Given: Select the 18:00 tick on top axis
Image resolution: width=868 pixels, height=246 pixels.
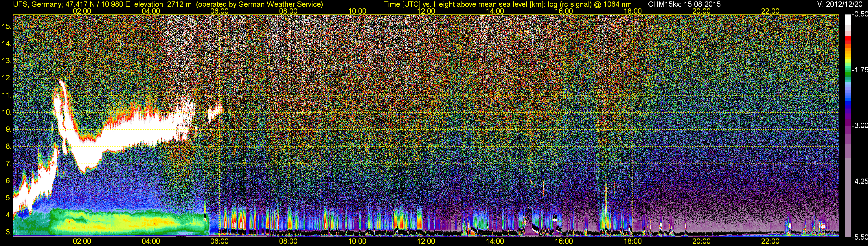Looking at the screenshot, I should pyautogui.click(x=632, y=11).
